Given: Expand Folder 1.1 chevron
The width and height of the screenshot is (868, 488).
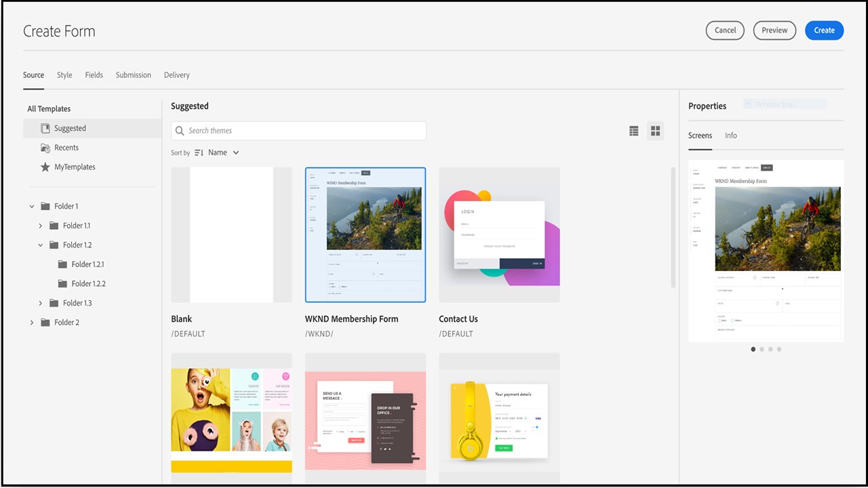Looking at the screenshot, I should coord(41,226).
